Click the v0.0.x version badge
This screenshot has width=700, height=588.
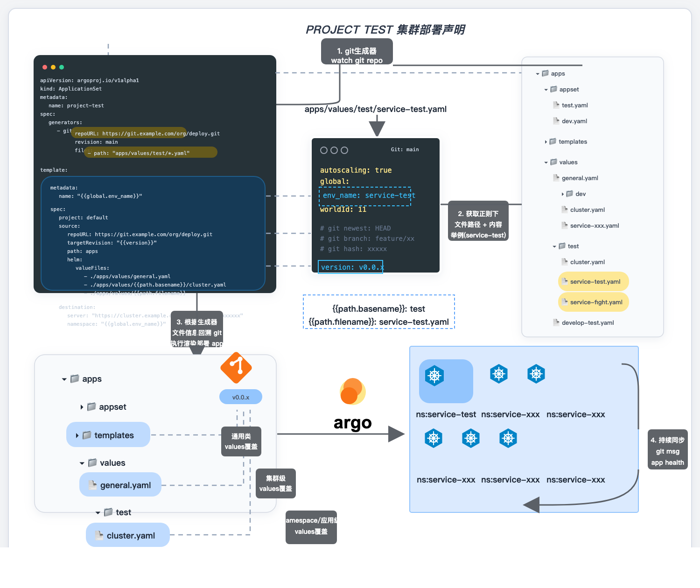tap(240, 396)
